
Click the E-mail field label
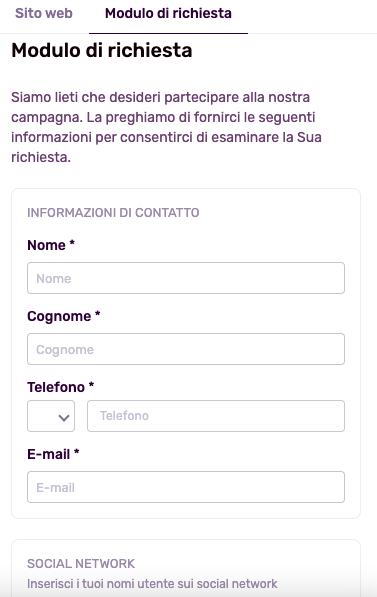(x=48, y=454)
